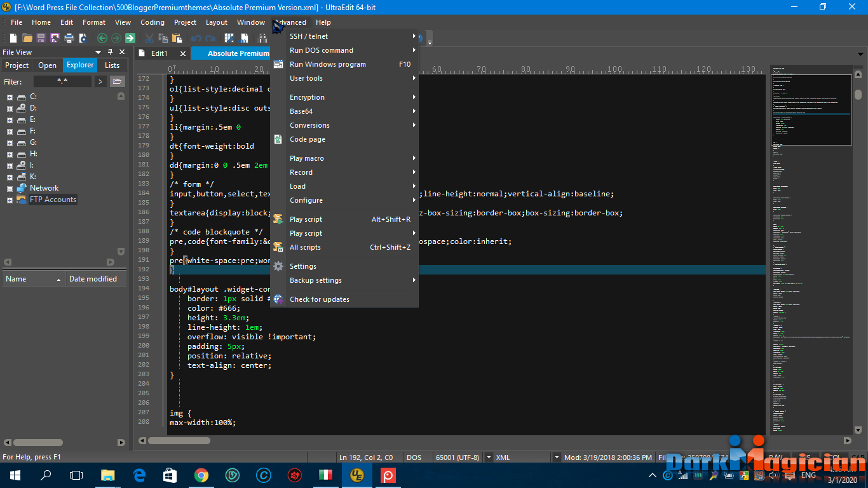Screen dimensions: 868x488
Task: Expand the C: drive node
Action: pyautogui.click(x=10, y=97)
